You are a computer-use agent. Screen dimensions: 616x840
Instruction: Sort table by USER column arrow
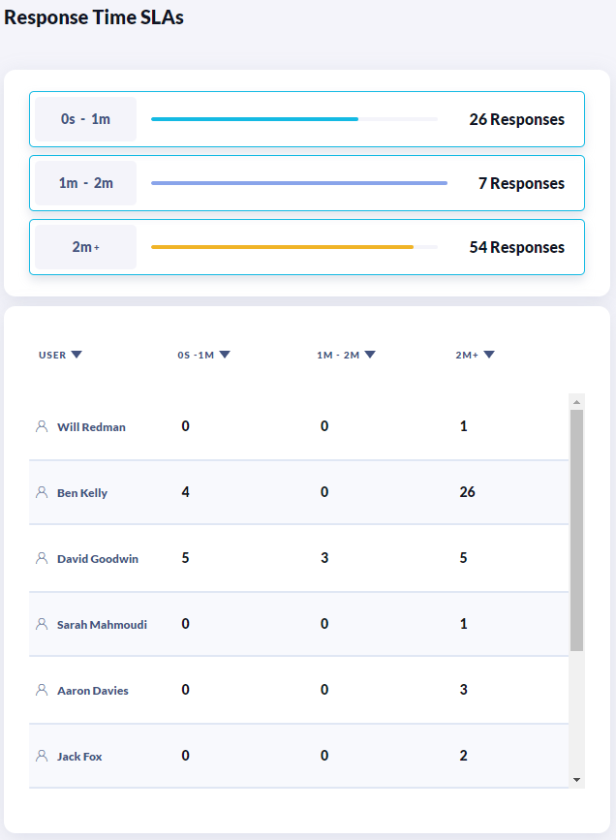tap(77, 355)
